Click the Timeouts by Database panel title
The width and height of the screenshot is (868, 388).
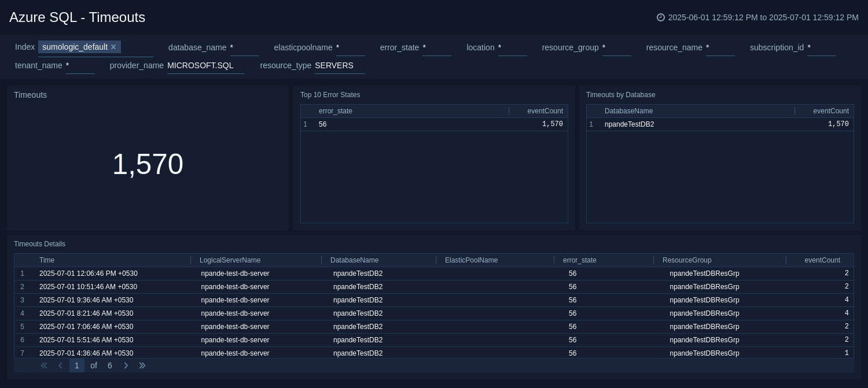pos(620,95)
